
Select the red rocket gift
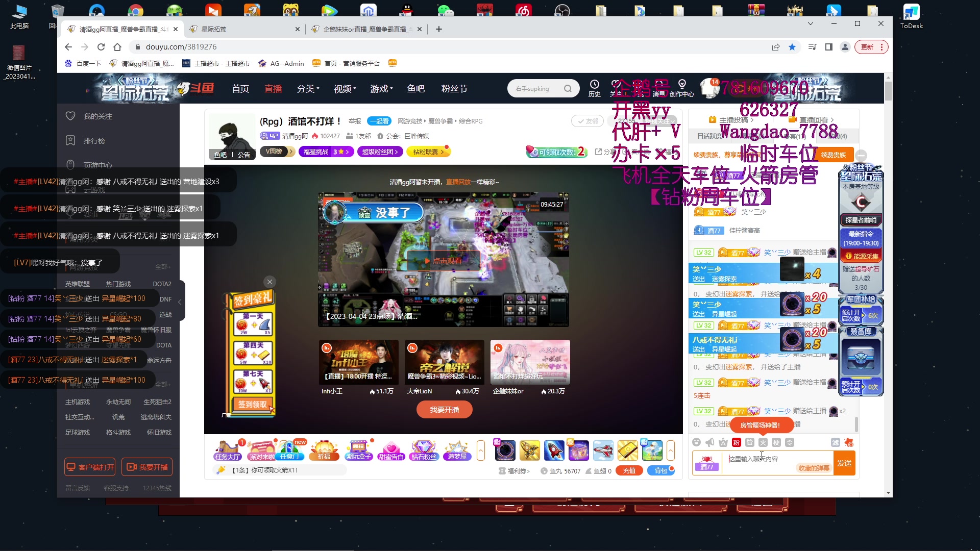(x=554, y=450)
